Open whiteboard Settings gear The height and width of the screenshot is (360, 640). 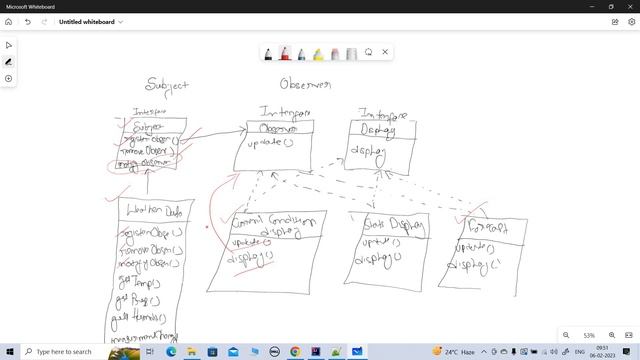[631, 22]
